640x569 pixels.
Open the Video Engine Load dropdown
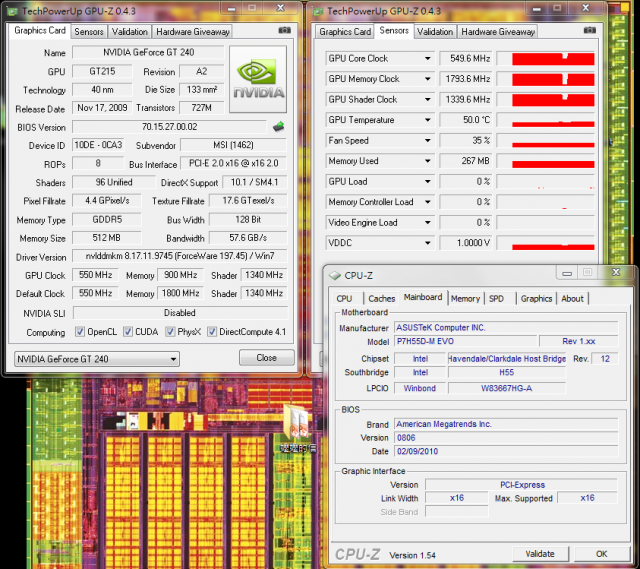click(x=427, y=223)
